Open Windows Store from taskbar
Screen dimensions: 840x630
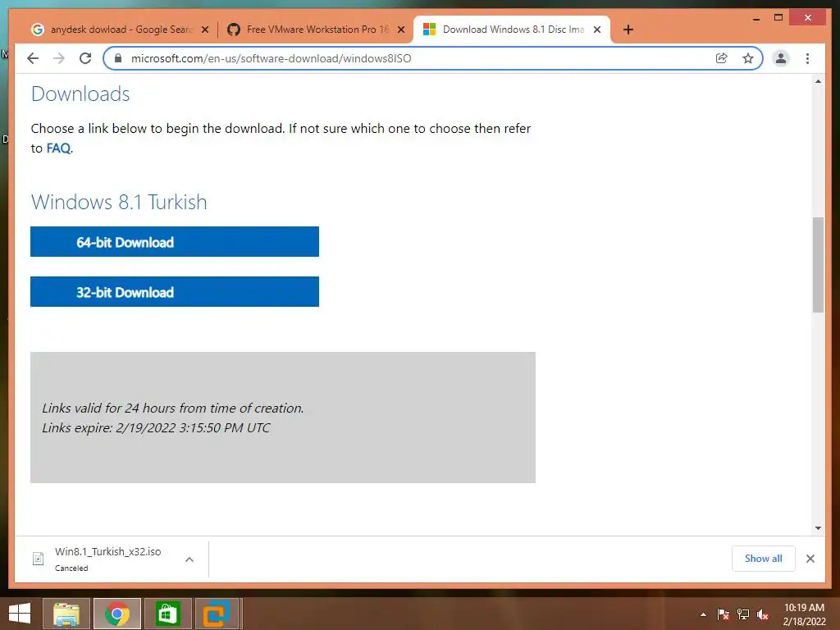click(167, 614)
